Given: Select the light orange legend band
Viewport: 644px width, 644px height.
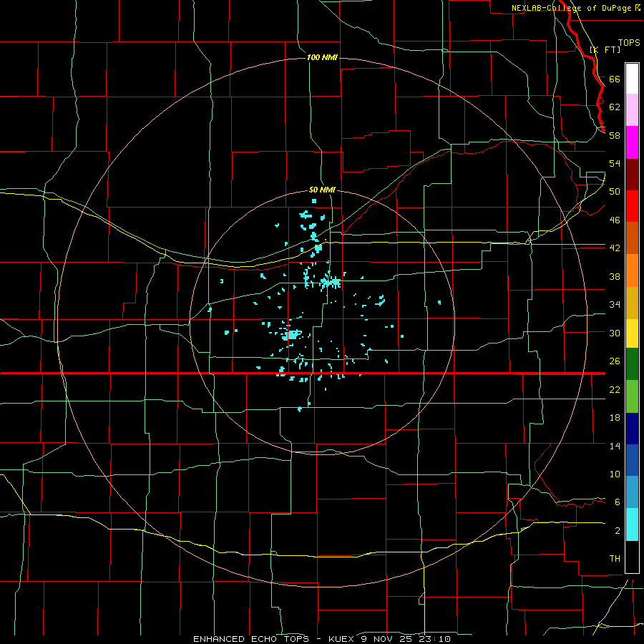Looking at the screenshot, I should click(632, 270).
